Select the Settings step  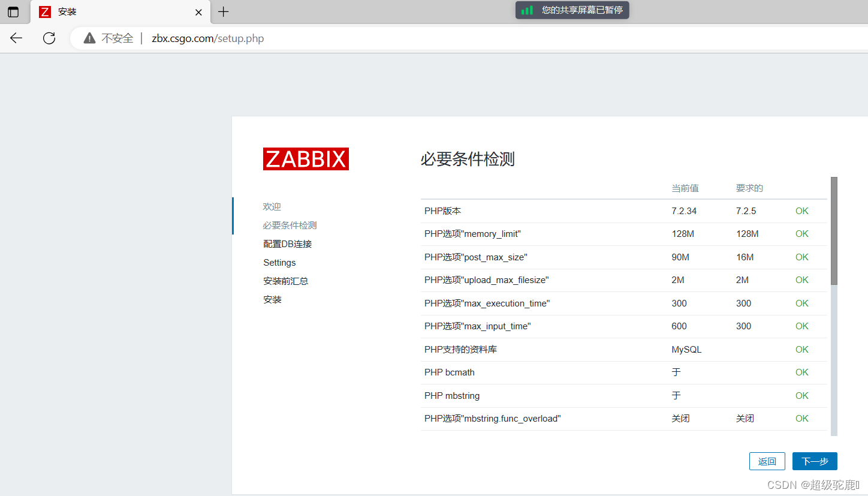279,263
